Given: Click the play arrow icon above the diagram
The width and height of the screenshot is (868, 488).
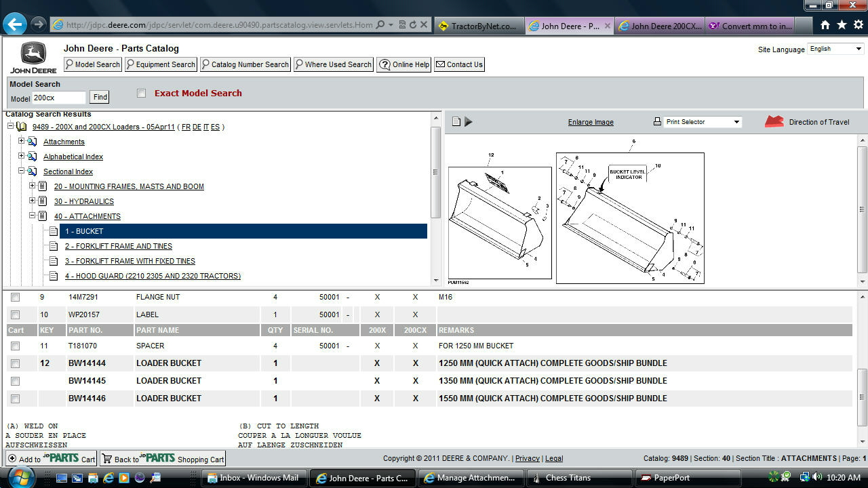Looking at the screenshot, I should [x=468, y=122].
